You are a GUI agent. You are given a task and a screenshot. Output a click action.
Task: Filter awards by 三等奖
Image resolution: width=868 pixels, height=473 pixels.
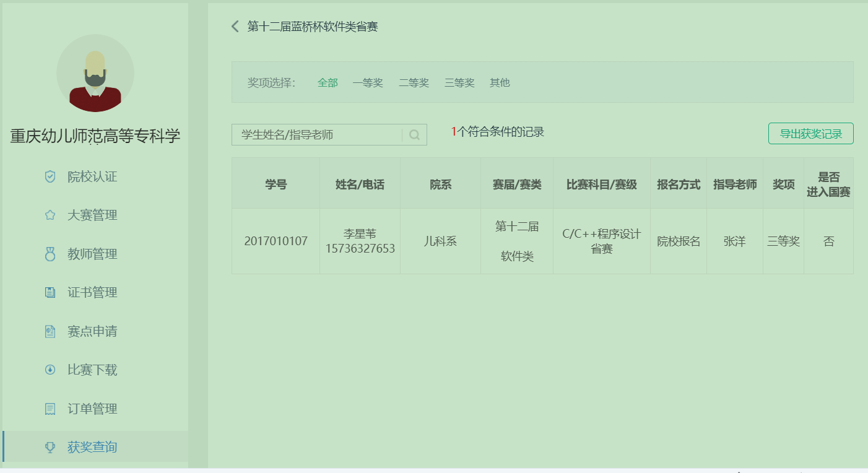459,82
